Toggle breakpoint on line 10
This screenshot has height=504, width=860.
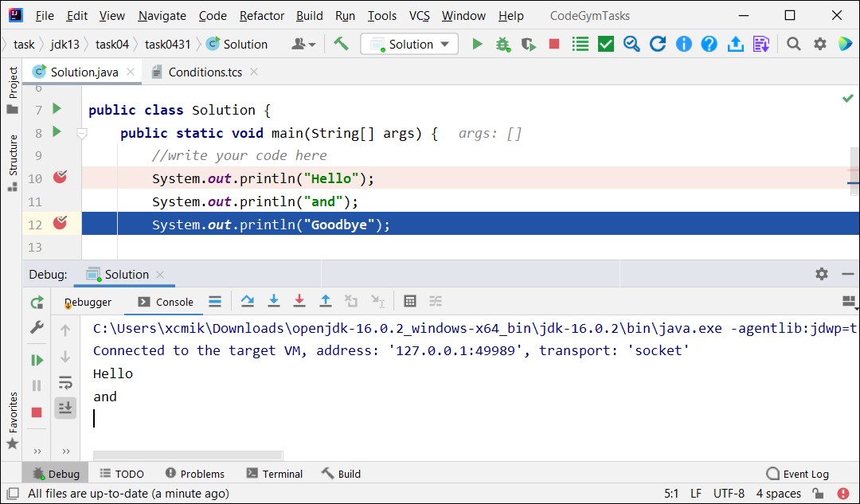60,177
